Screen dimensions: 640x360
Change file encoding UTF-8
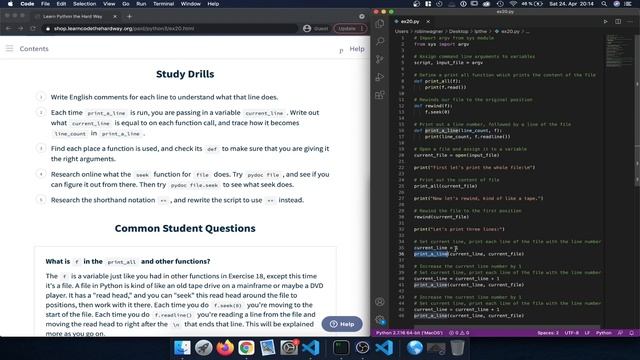pos(571,333)
